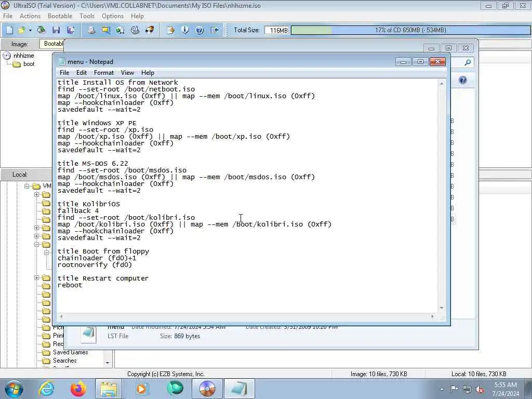
Task: Click the Make CD/DVD Image icon
Action: click(x=91, y=30)
